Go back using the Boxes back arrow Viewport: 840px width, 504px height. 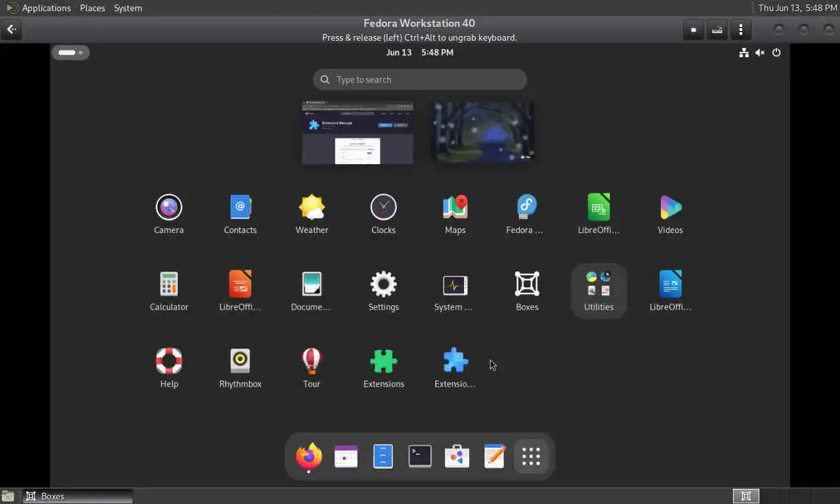(11, 30)
